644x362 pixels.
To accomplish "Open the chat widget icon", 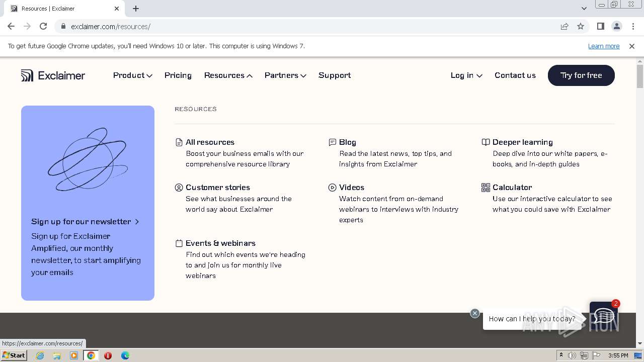I will point(604,316).
